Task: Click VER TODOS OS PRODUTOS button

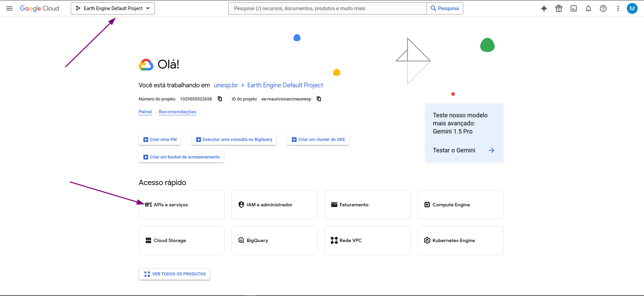Action: pyautogui.click(x=174, y=274)
